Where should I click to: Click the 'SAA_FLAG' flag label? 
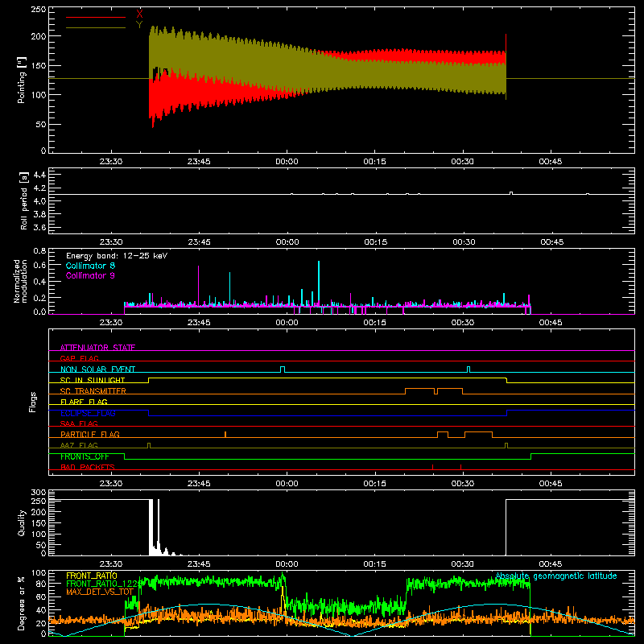[x=79, y=423]
